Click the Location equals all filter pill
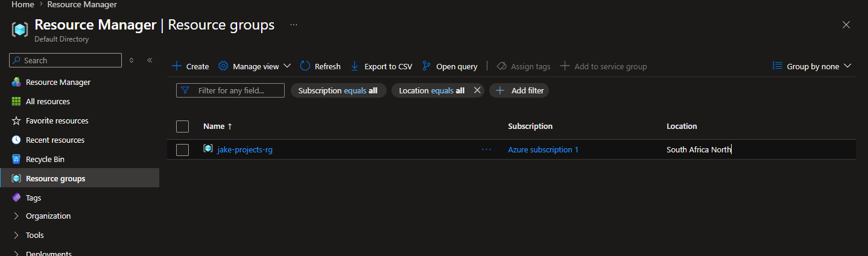The width and height of the screenshot is (868, 256). tap(431, 90)
